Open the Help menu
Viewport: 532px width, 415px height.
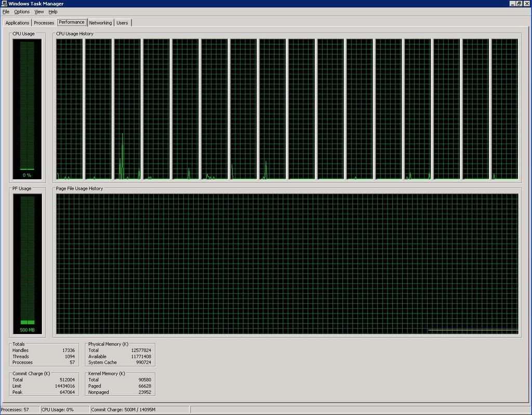(x=53, y=11)
